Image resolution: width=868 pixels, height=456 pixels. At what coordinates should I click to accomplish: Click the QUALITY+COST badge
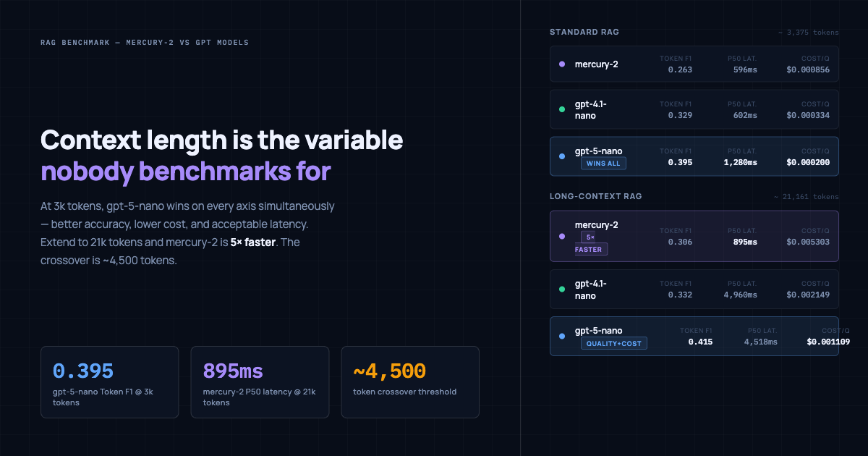[613, 343]
